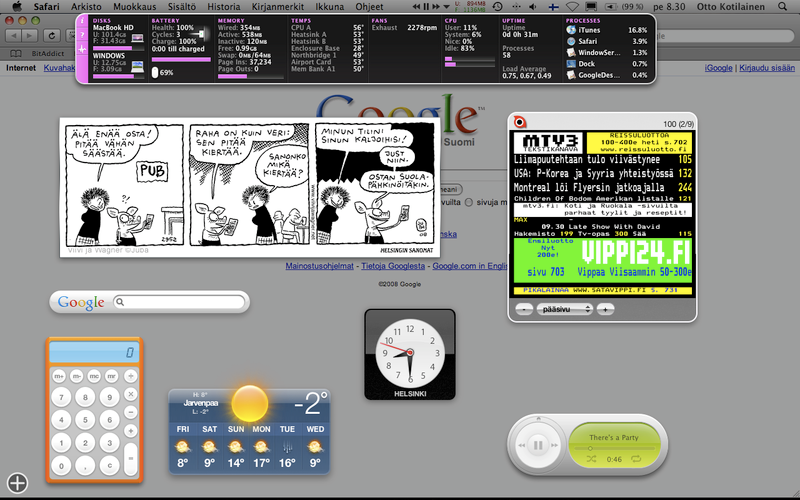Screen dimensions: 800x500
Task: Click the track progress slider in iTunes widget
Action: (614, 448)
